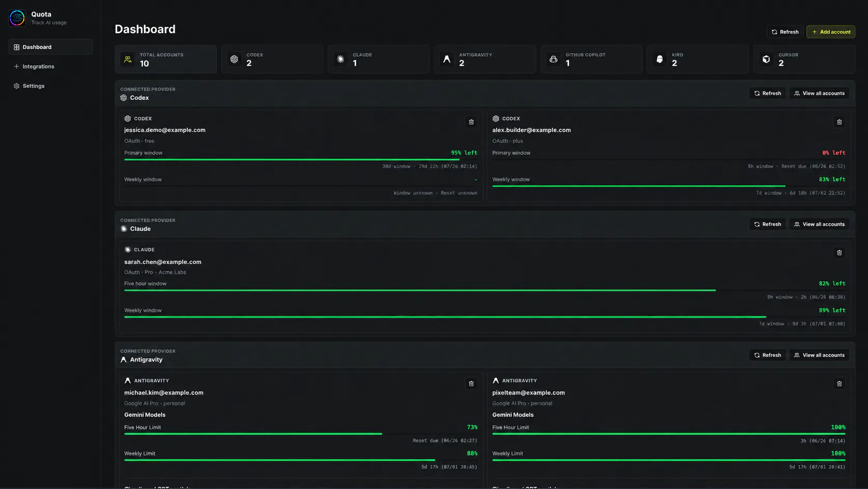Refresh the Claude provider section

pyautogui.click(x=767, y=224)
